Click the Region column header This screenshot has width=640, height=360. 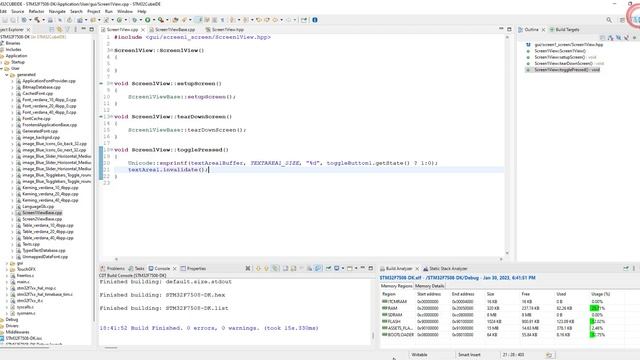(389, 294)
